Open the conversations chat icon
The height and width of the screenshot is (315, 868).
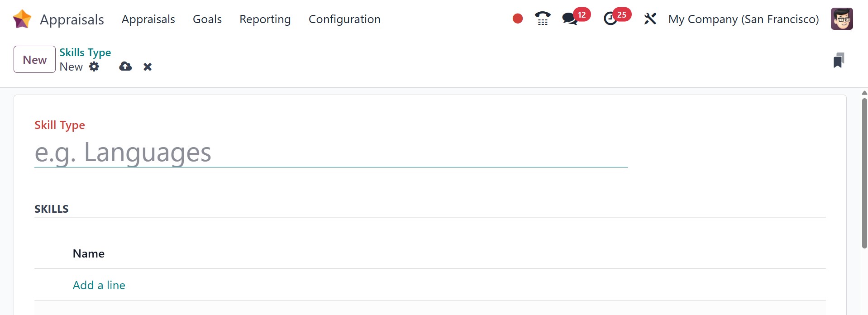pos(570,19)
